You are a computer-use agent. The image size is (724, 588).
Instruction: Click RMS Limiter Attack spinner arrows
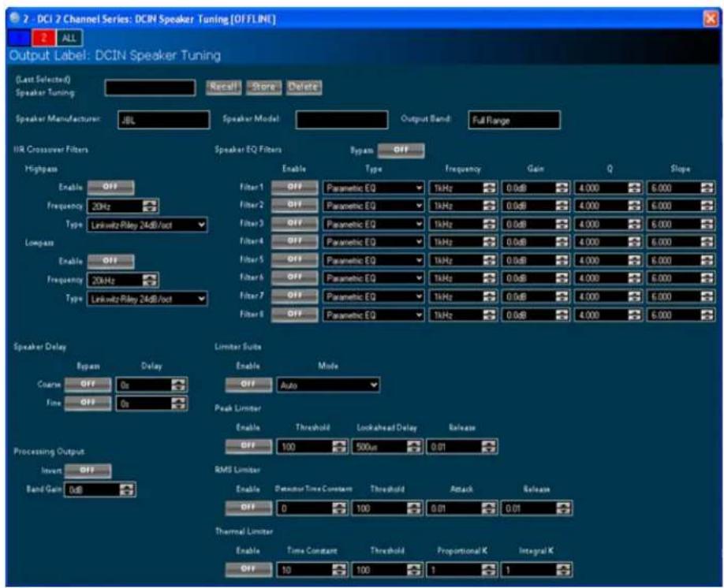coord(488,508)
